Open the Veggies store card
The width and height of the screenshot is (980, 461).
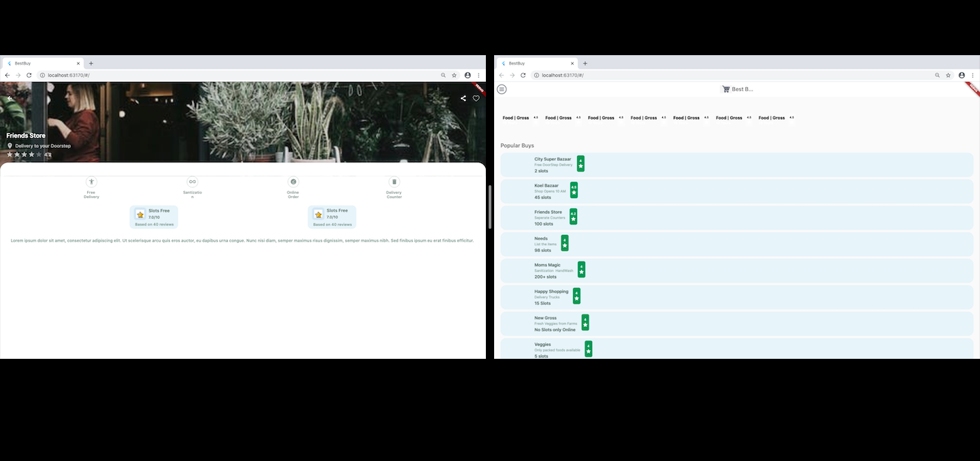point(737,349)
